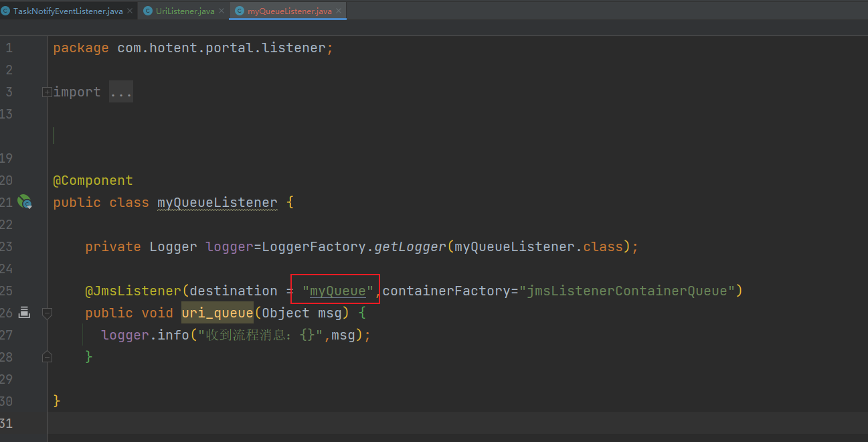Click the @Component annotation
Screen dimensions: 868x442
point(93,180)
